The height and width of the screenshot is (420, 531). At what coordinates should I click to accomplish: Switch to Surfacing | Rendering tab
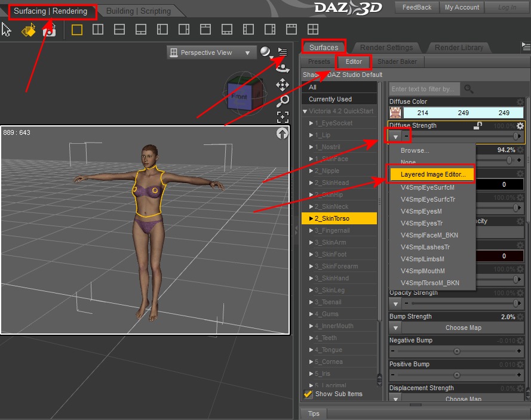50,11
